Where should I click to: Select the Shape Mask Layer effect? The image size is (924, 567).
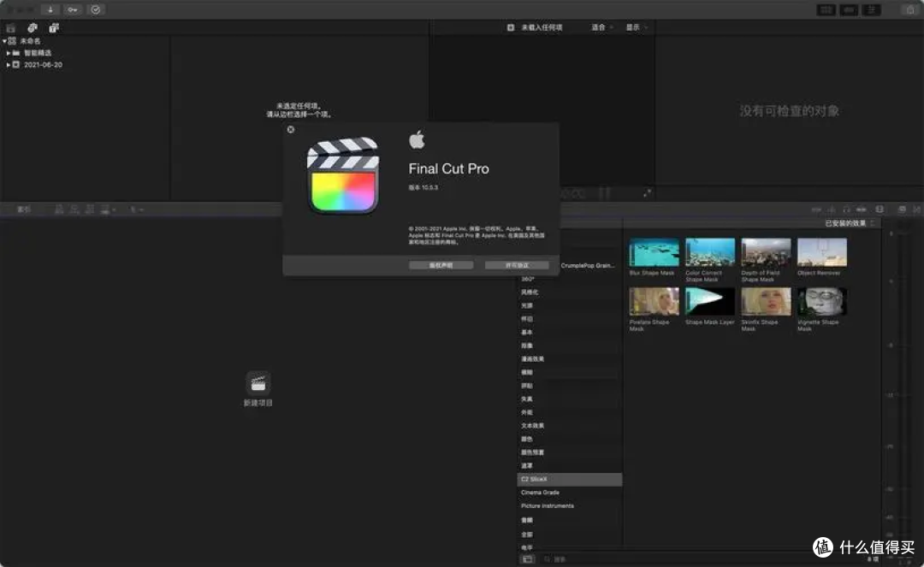pos(709,301)
